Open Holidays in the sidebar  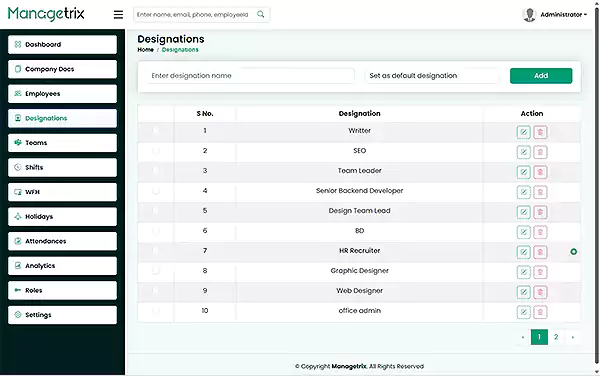coord(62,216)
